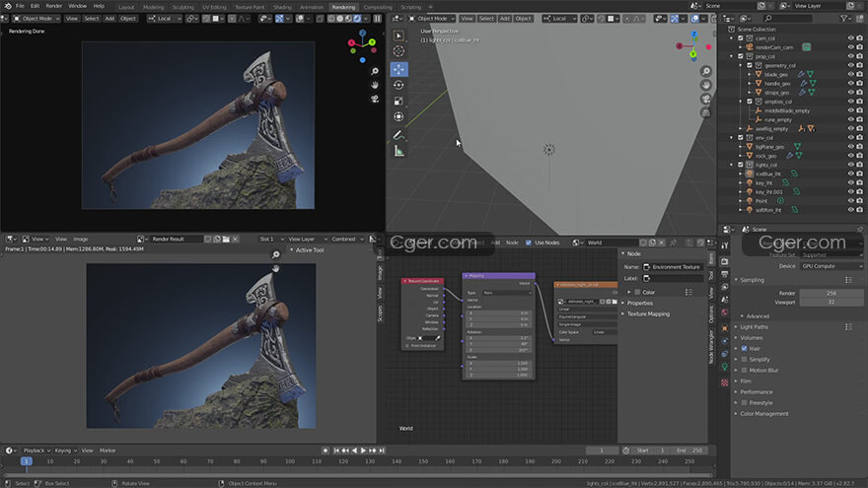The width and height of the screenshot is (868, 488).
Task: Hide blade_geo using its eye icon
Action: (850, 74)
